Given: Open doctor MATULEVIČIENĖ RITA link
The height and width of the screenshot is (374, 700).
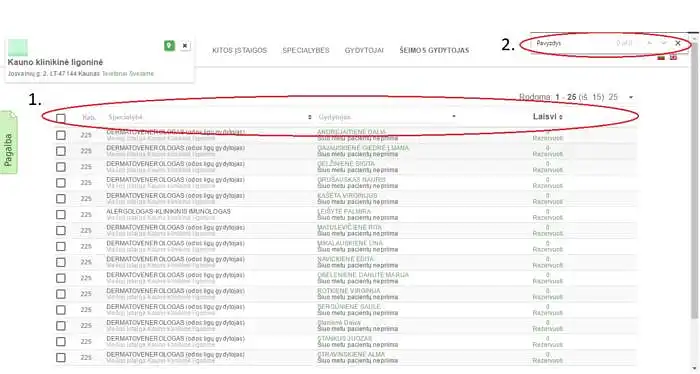Looking at the screenshot, I should pyautogui.click(x=350, y=227).
